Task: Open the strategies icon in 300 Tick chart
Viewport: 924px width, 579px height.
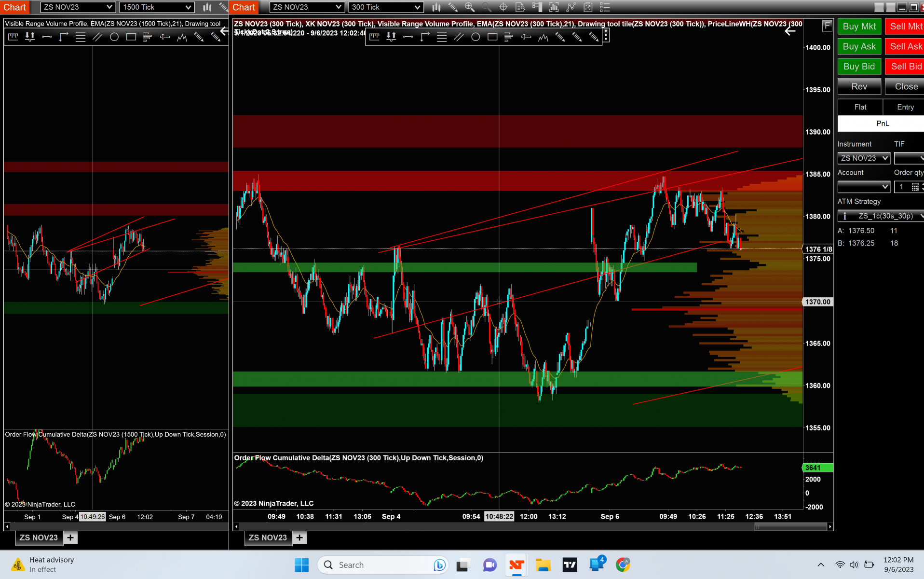Action: pyautogui.click(x=571, y=7)
